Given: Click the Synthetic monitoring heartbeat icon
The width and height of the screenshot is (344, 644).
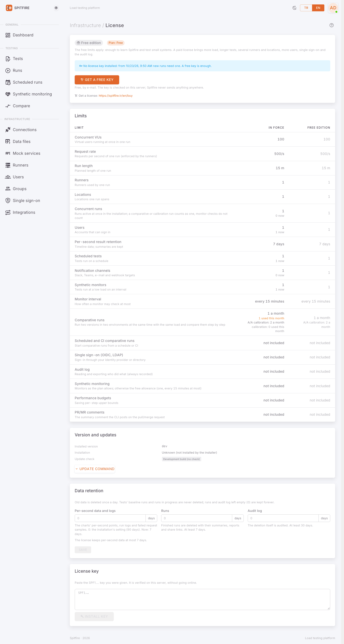Looking at the screenshot, I should [x=8, y=94].
